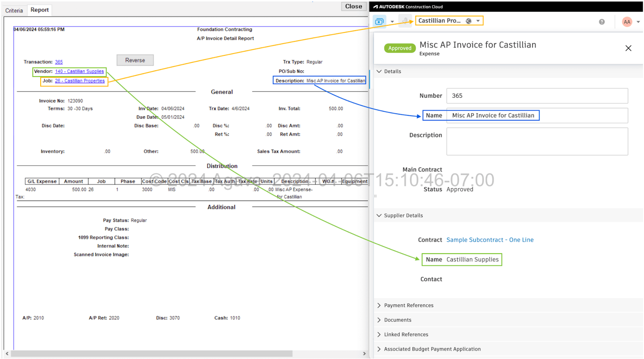The image size is (644, 359).
Task: Click the G/L Expense column header
Action: (x=42, y=181)
